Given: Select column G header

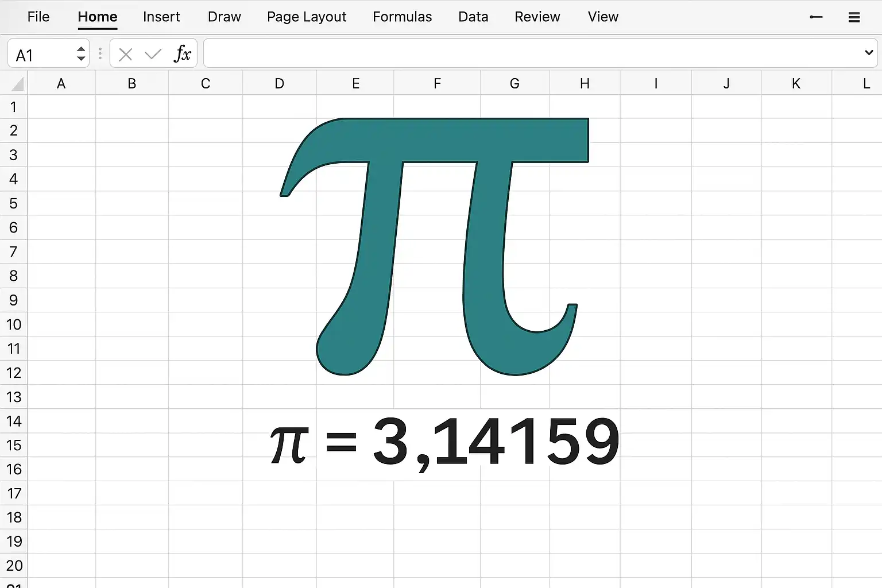Looking at the screenshot, I should pos(514,84).
